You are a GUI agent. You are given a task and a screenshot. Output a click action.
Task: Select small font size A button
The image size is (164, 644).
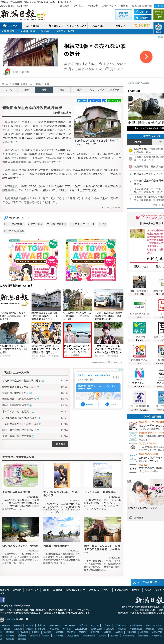tap(155, 6)
